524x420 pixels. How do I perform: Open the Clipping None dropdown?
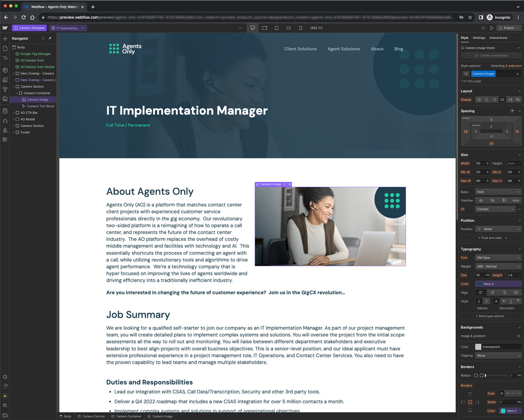(498, 355)
